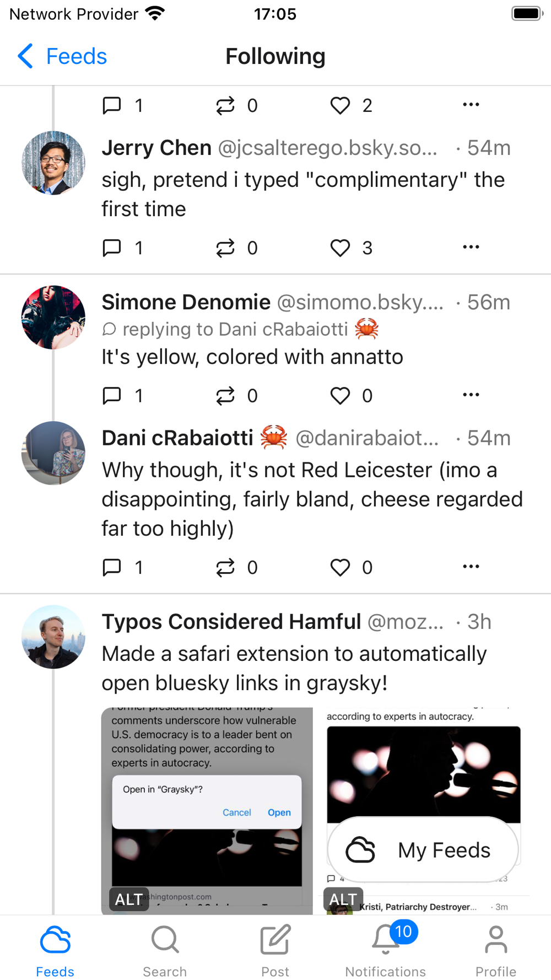
Task: Switch to the Search tab
Action: pyautogui.click(x=165, y=948)
